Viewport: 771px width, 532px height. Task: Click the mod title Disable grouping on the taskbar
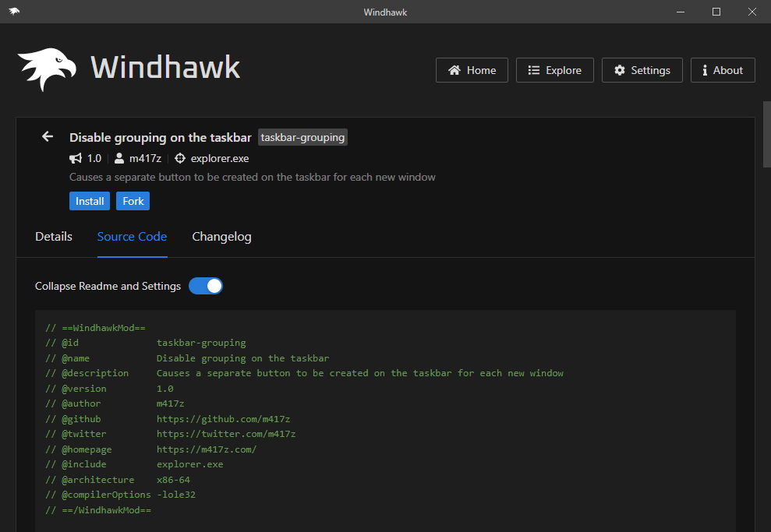pos(161,137)
